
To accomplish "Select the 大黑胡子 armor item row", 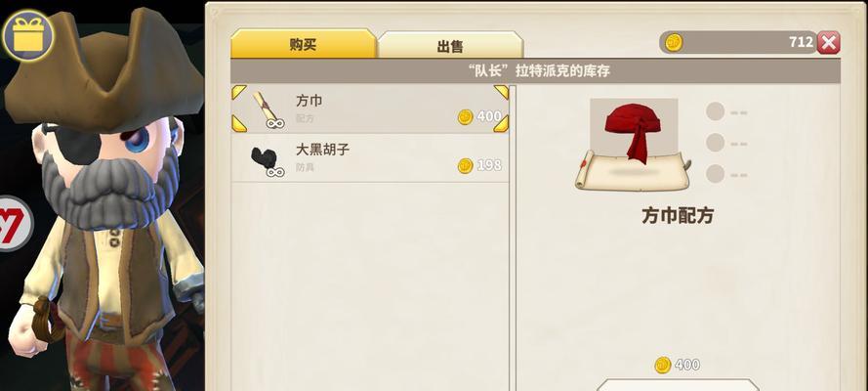I will (370, 157).
